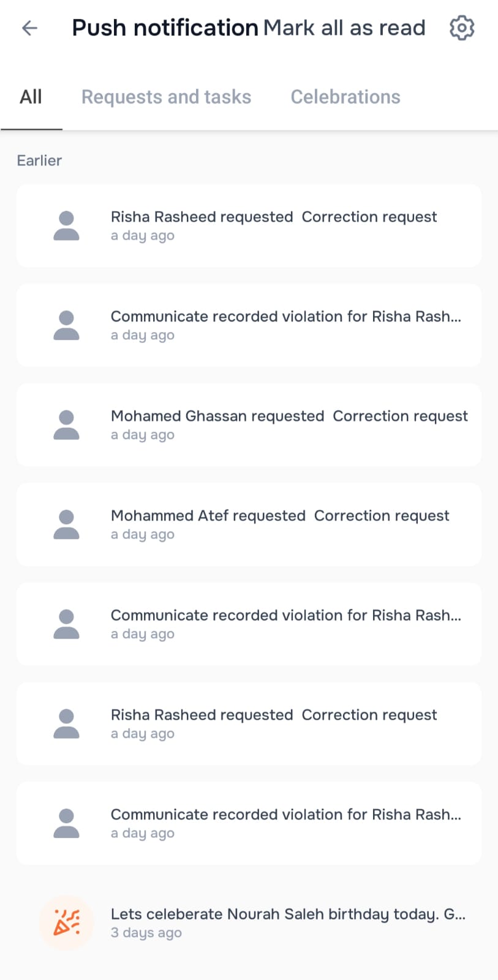Open last Communicate recorded violation text

point(285,815)
